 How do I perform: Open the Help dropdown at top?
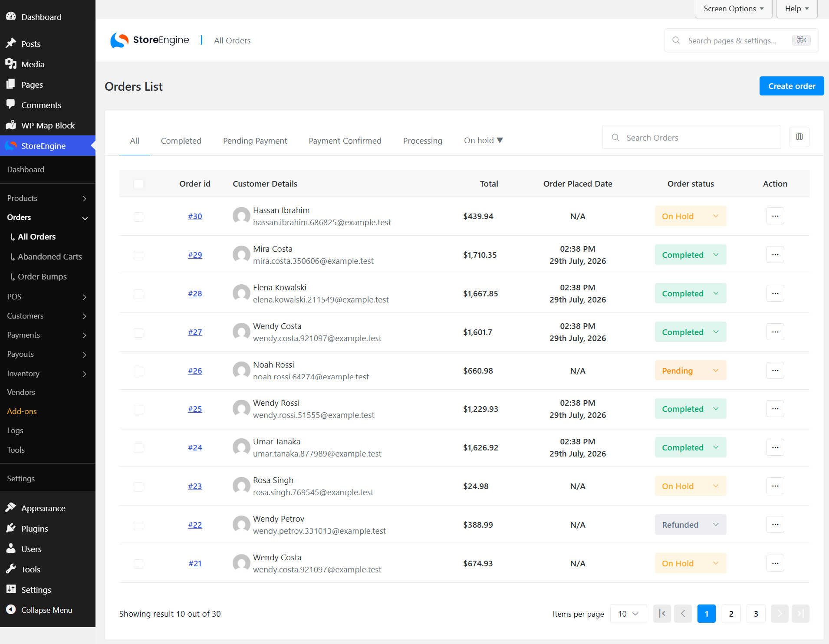(797, 9)
